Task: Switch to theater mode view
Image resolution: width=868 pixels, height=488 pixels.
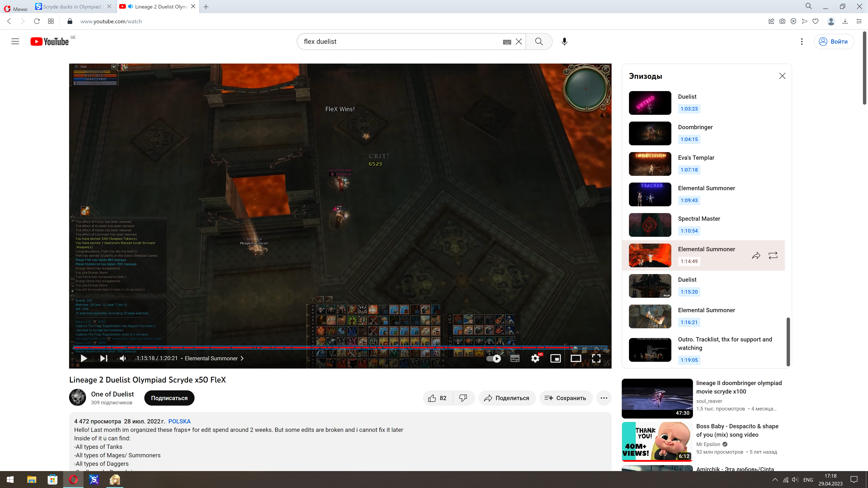Action: 576,358
